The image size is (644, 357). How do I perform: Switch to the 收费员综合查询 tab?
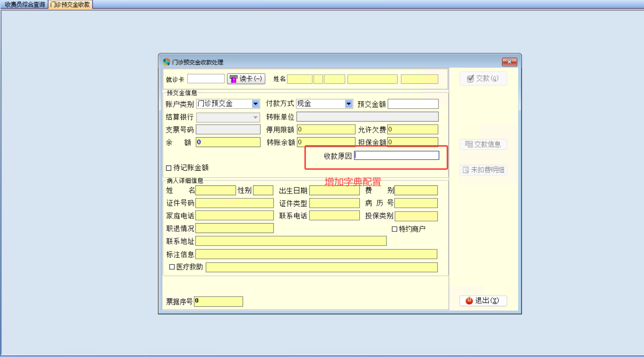click(25, 4)
